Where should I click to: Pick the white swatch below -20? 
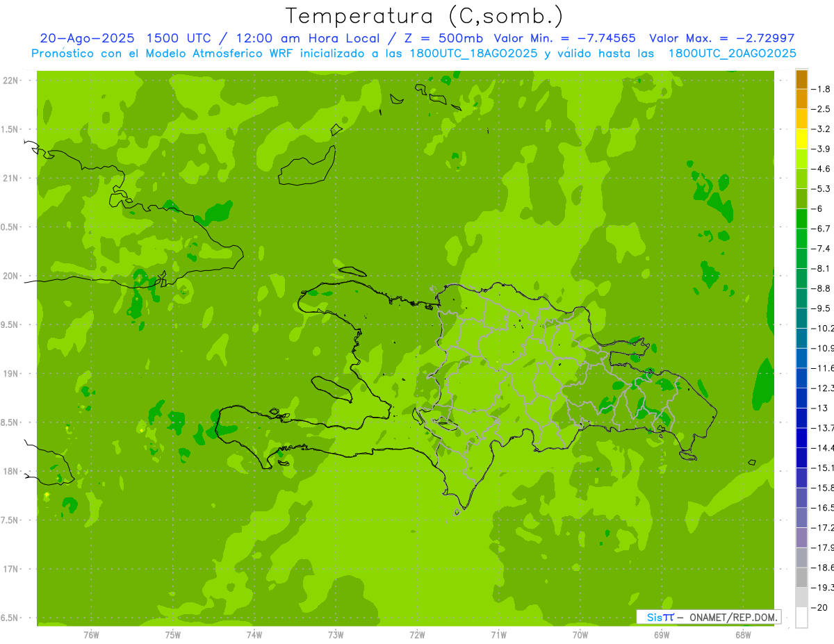[801, 618]
